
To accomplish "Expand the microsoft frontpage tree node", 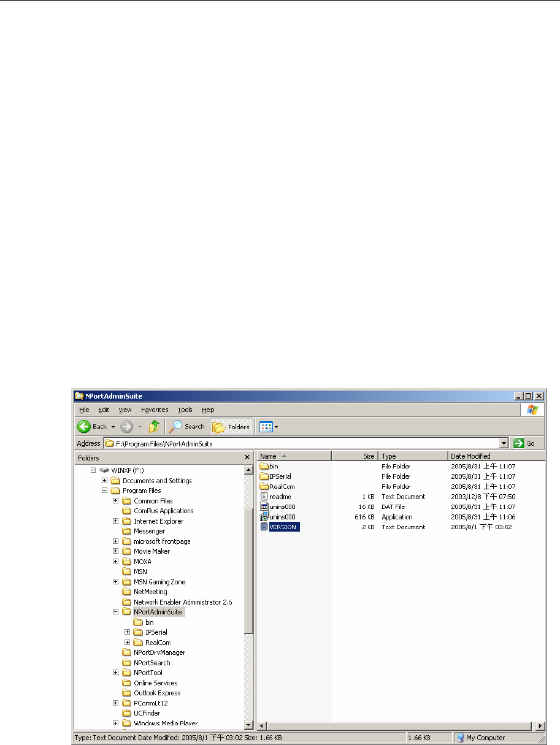I will pyautogui.click(x=116, y=541).
